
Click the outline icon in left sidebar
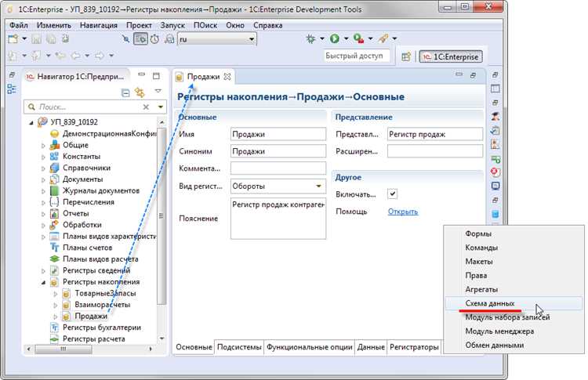tap(12, 89)
